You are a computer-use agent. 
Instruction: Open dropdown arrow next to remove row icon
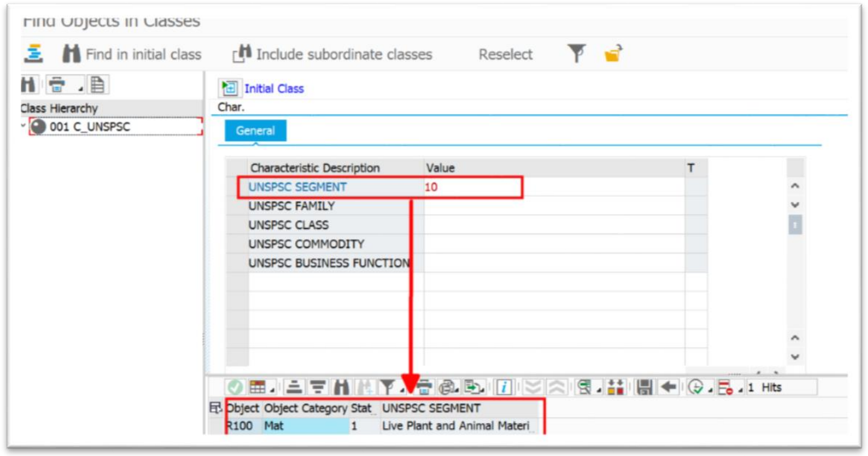[x=740, y=390]
